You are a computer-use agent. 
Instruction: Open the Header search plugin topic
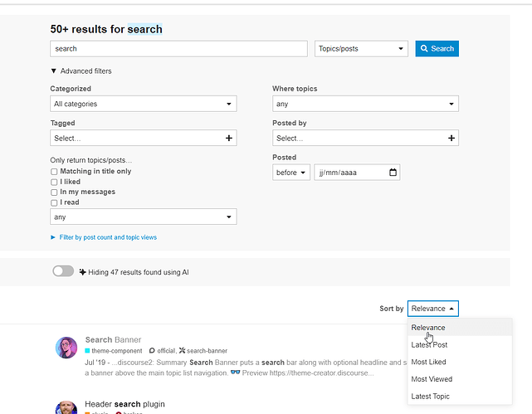click(124, 404)
